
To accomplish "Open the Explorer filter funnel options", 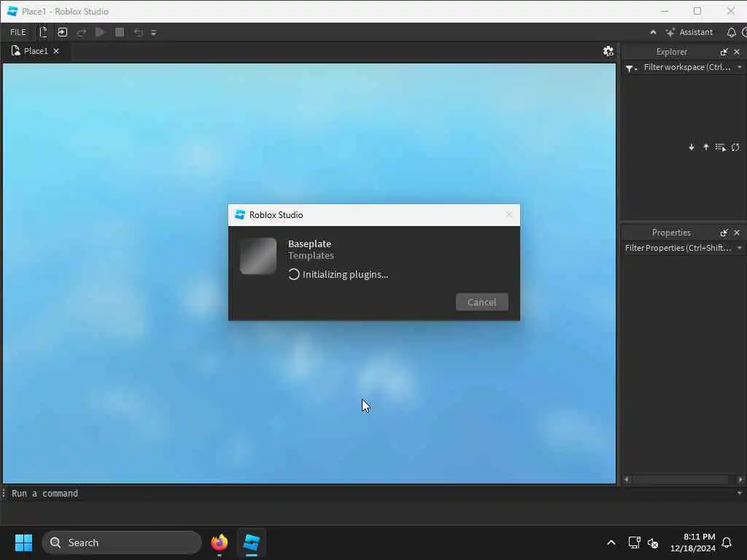I will click(x=631, y=68).
